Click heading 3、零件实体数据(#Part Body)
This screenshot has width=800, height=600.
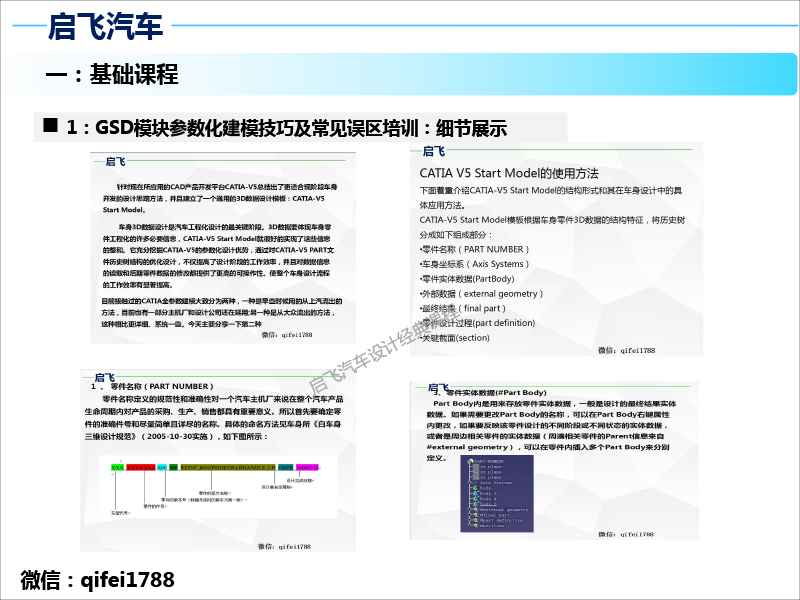(x=490, y=393)
